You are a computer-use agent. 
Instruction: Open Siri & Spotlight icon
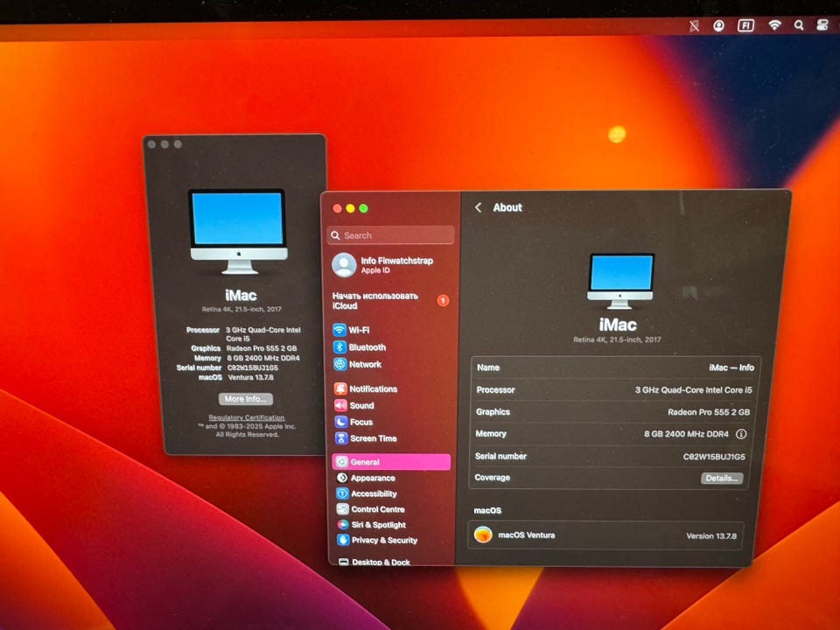coord(343,524)
